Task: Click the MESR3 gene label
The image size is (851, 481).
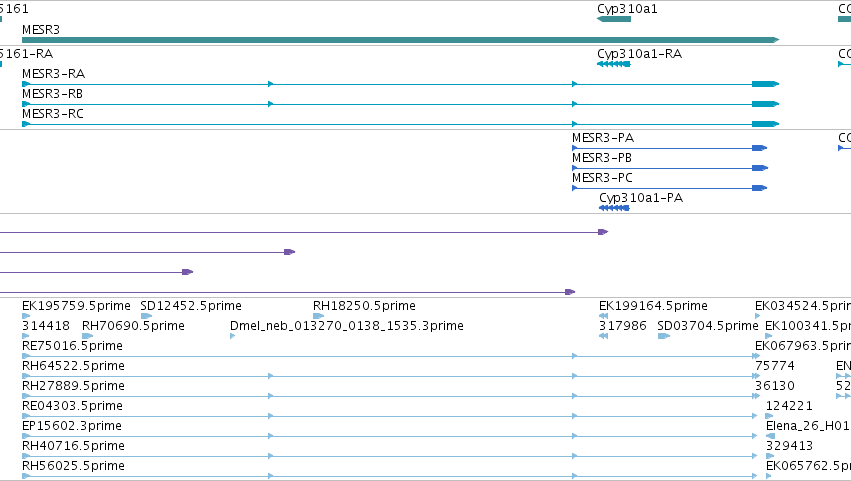Action: click(41, 30)
